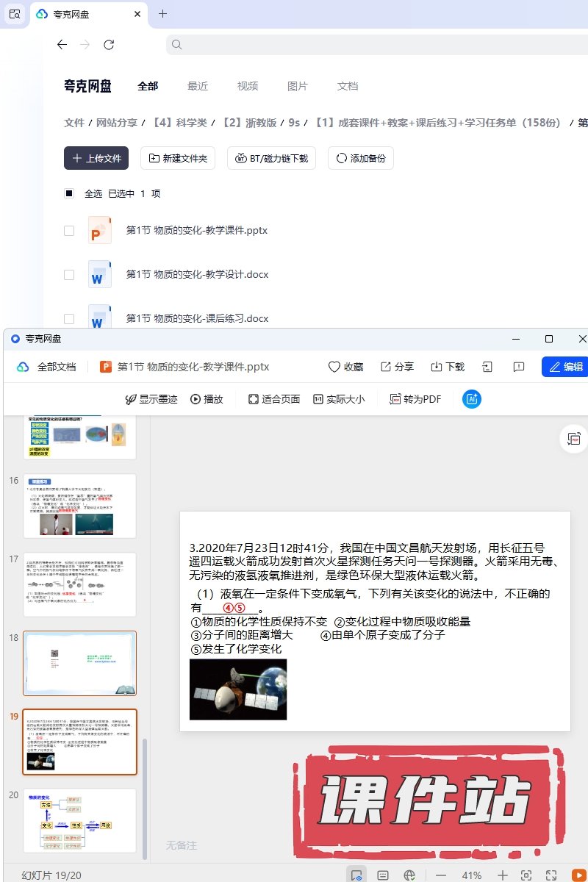
Task: Toggle the notes panel icon in status bar
Action: [383, 875]
